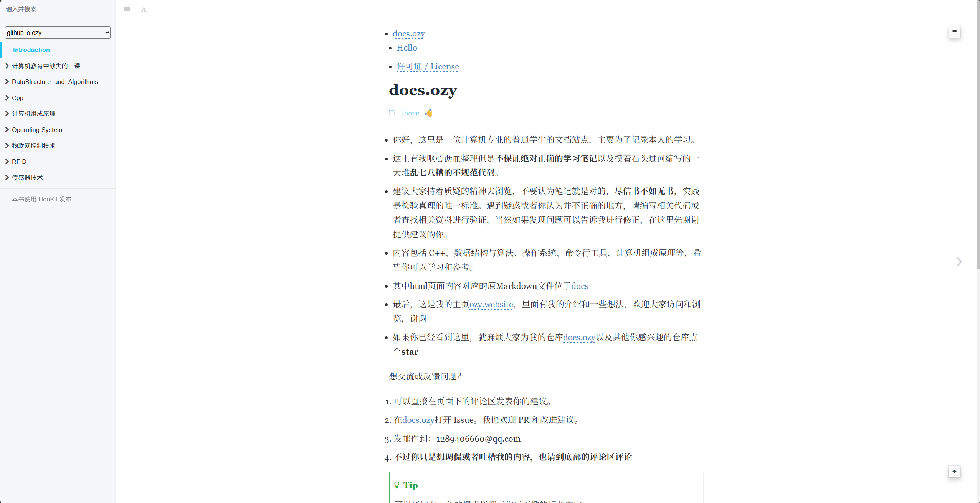Expand the Cpp chapter chevron
This screenshot has height=503, width=980.
pyautogui.click(x=7, y=98)
